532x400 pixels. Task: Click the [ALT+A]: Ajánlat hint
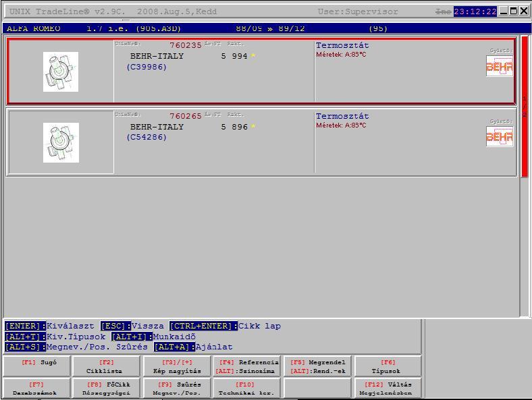(193, 347)
